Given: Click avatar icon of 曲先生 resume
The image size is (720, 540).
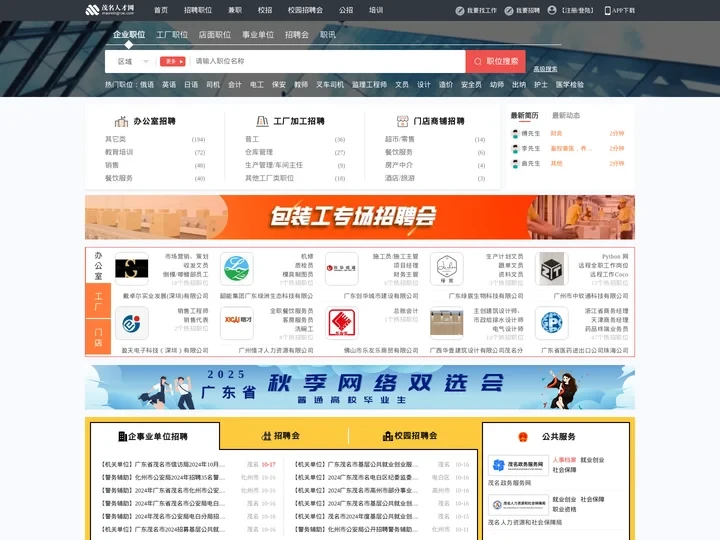Looking at the screenshot, I should point(515,163).
